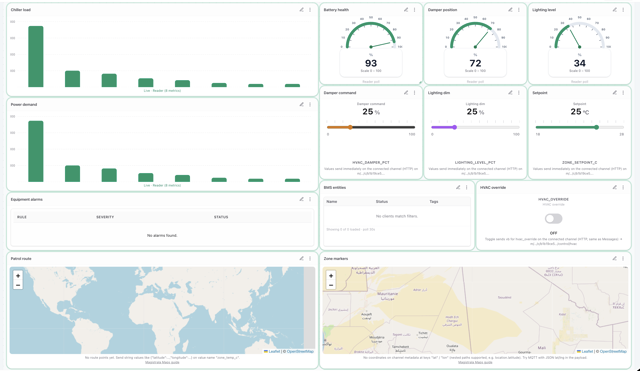Open the Equipment alarms options menu
The height and width of the screenshot is (371, 640).
310,199
